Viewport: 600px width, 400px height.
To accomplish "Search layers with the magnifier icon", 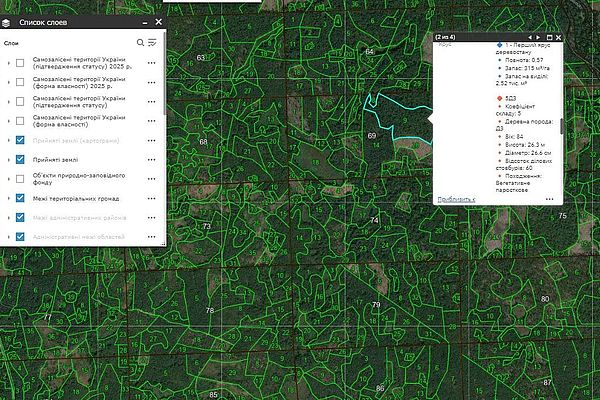I will (140, 43).
